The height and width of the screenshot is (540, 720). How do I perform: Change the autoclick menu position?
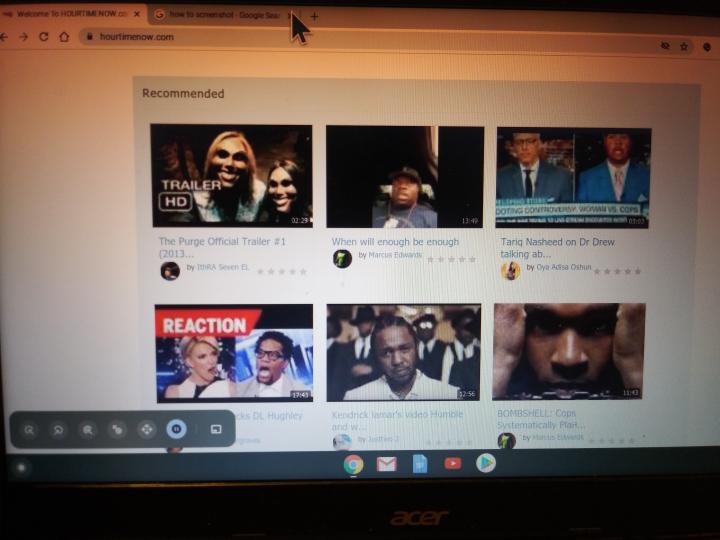(216, 429)
